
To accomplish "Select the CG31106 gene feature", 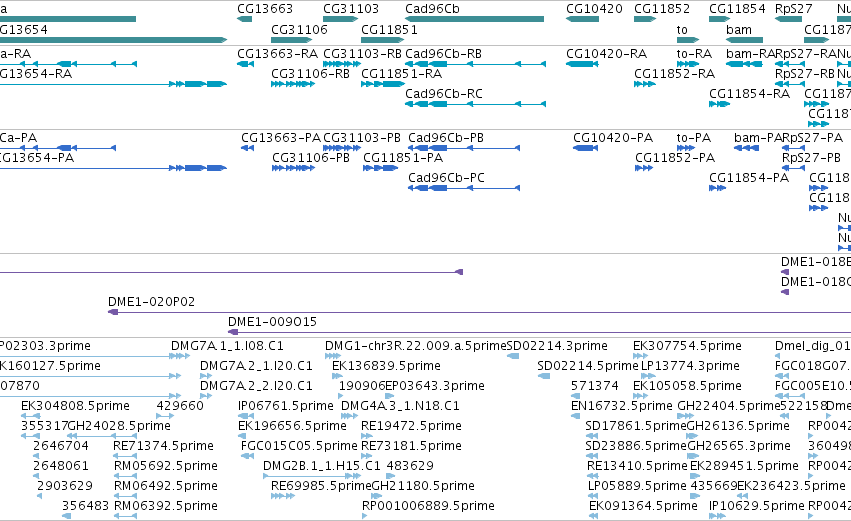I will 292,40.
